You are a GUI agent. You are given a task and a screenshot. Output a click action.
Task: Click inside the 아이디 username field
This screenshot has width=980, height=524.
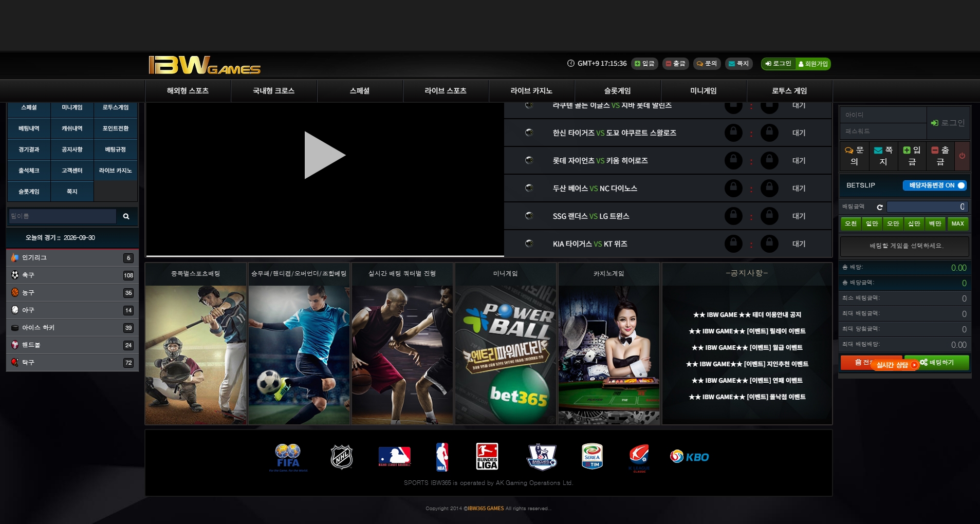(883, 115)
